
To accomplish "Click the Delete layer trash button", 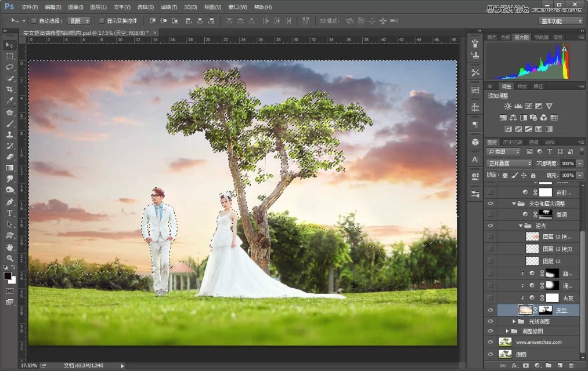I will [572, 365].
